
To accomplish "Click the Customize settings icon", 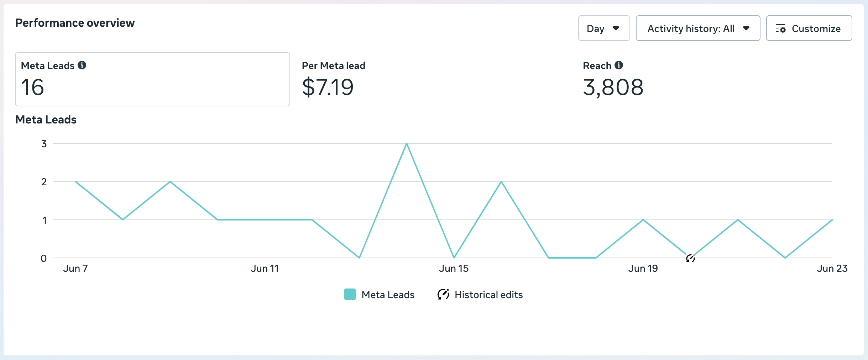I will click(x=781, y=29).
